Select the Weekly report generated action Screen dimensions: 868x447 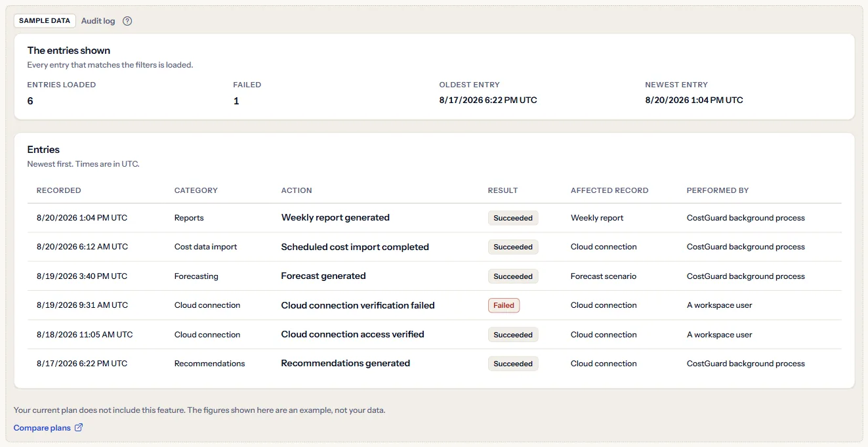(335, 217)
